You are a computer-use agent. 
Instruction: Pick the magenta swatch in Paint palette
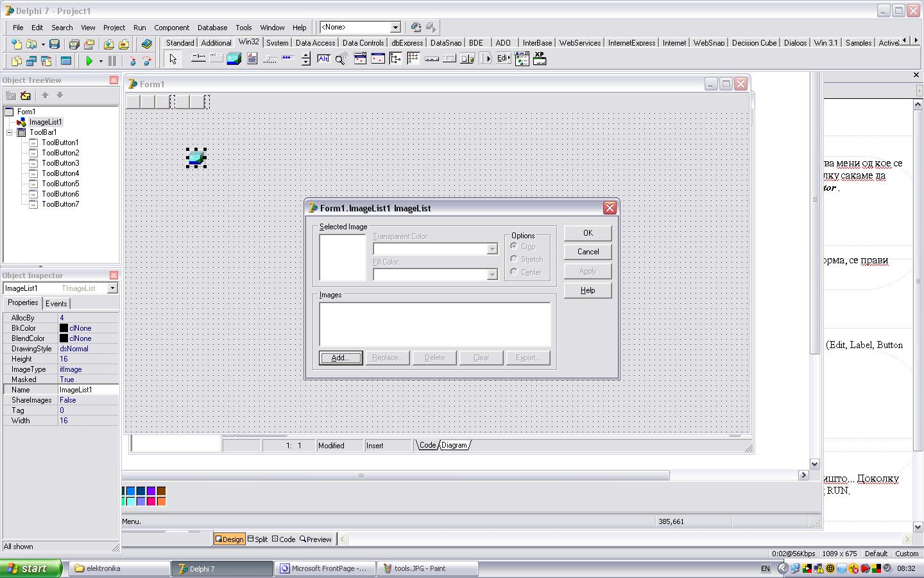point(151,501)
